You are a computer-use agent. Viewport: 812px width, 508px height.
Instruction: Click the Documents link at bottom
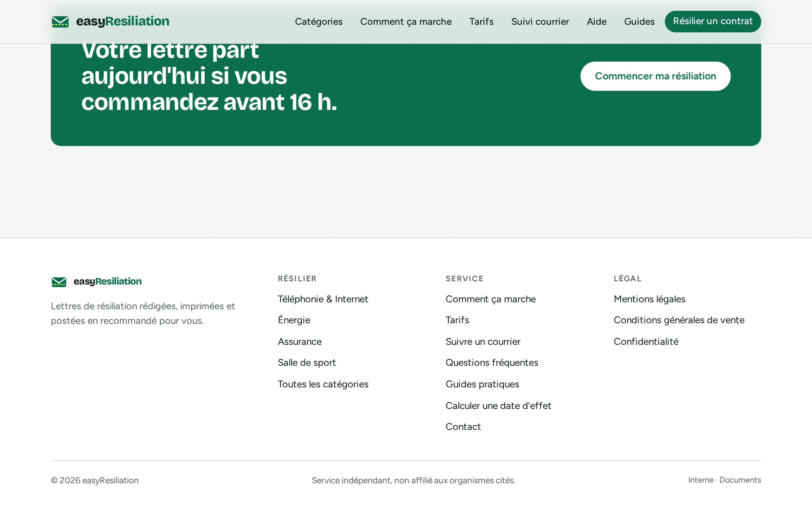click(x=740, y=480)
